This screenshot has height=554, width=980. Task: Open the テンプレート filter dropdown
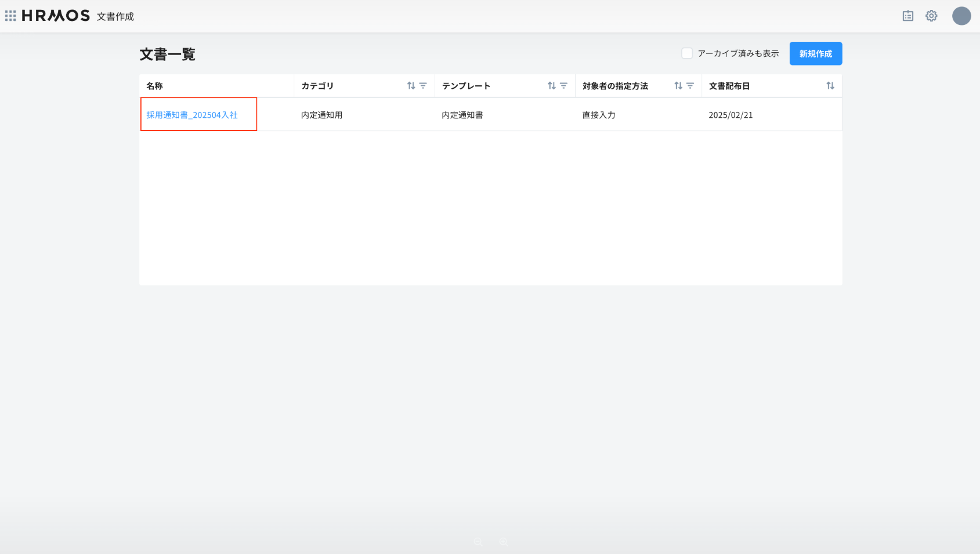[563, 86]
